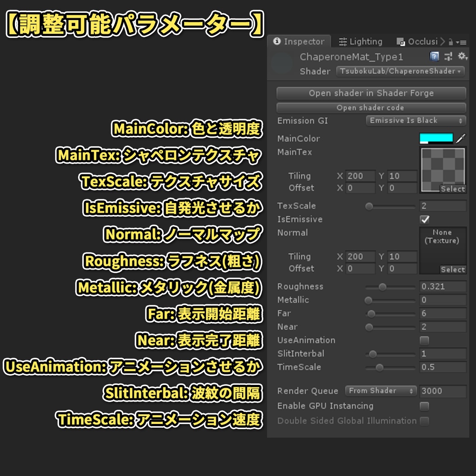Click the Lighting window icon
476x476 pixels.
point(343,41)
